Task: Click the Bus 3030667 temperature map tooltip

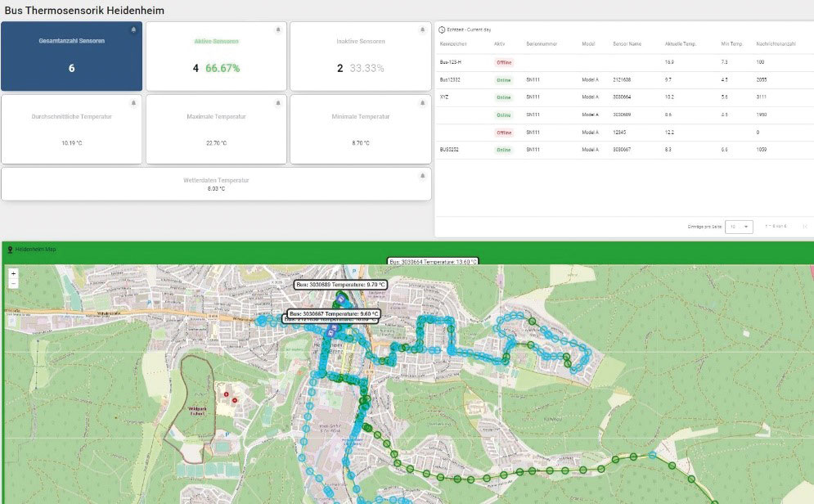Action: pyautogui.click(x=332, y=313)
